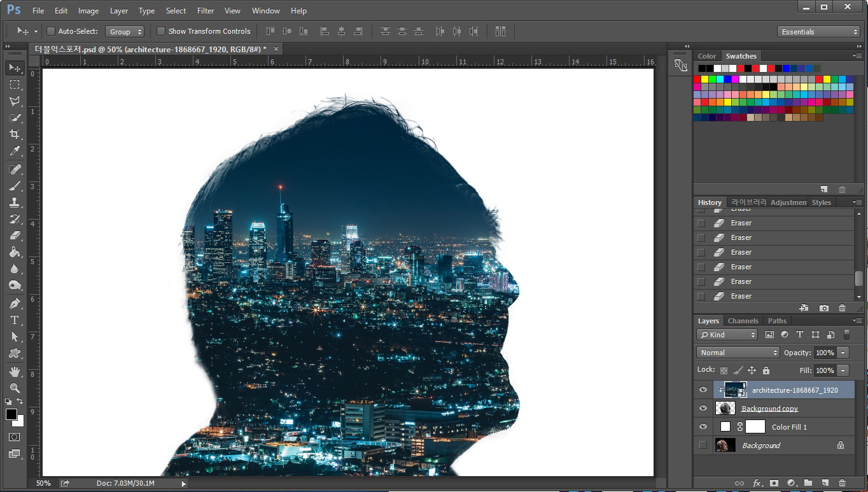
Task: Select the Spot Healing Brush tool
Action: [15, 169]
